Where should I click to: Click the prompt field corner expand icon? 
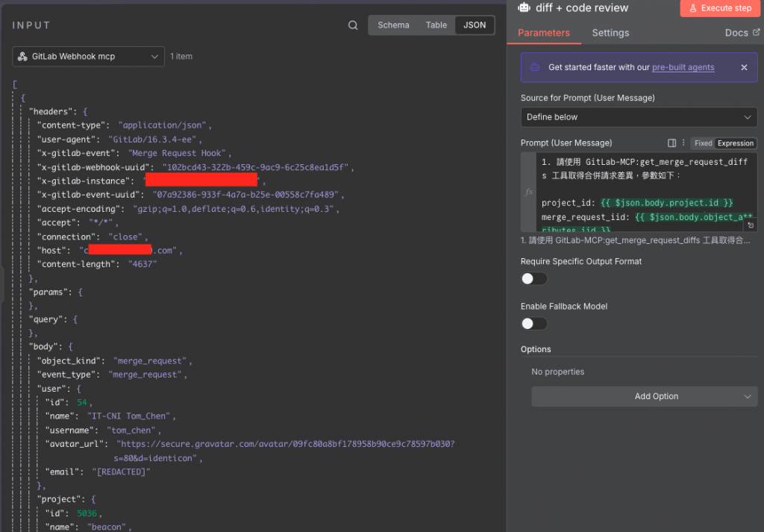751,225
